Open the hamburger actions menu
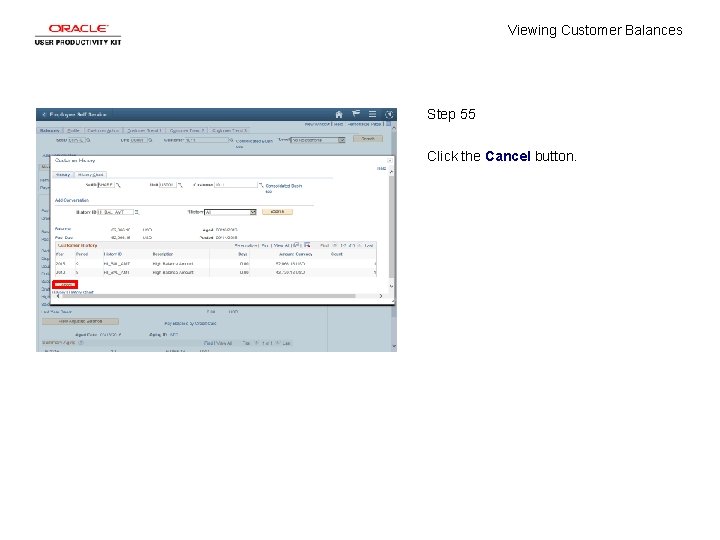Viewport: 720px width, 540px height. pos(372,114)
